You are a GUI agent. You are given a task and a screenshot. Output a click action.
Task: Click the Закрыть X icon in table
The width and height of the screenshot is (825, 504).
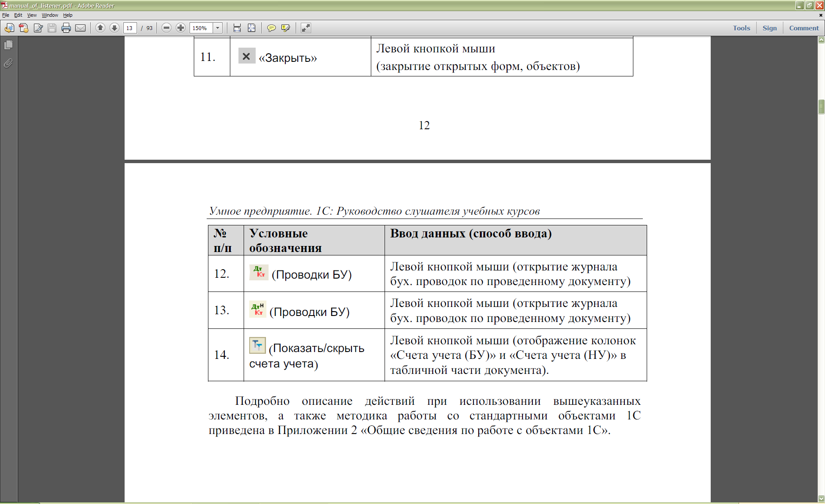click(x=247, y=56)
